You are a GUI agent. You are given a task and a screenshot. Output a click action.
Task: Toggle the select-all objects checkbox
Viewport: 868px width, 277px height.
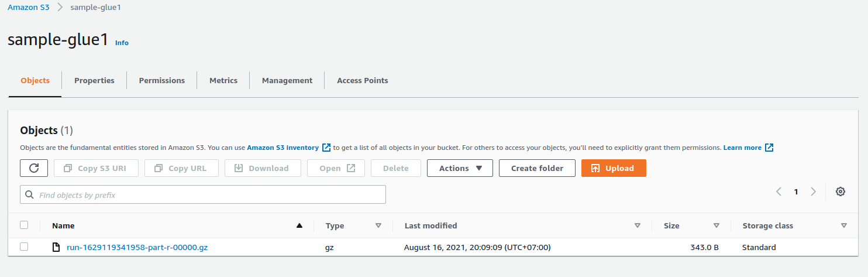tap(24, 225)
